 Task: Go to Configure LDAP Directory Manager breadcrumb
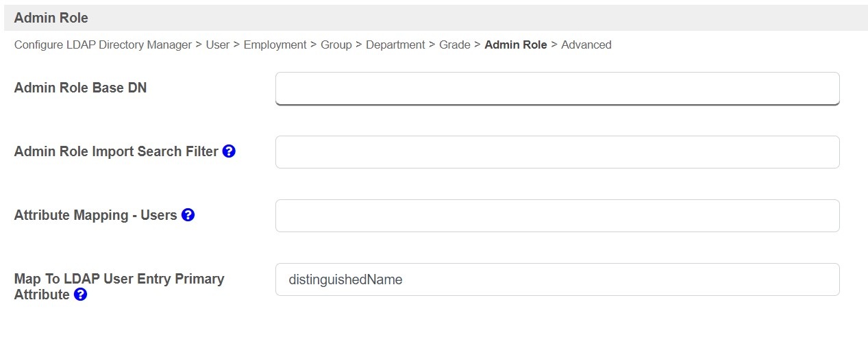coord(103,45)
